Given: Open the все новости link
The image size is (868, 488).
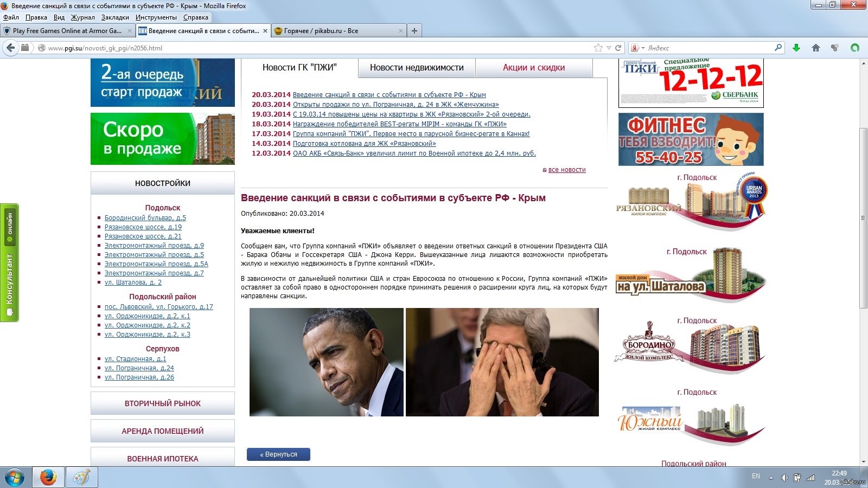Looking at the screenshot, I should pyautogui.click(x=567, y=170).
